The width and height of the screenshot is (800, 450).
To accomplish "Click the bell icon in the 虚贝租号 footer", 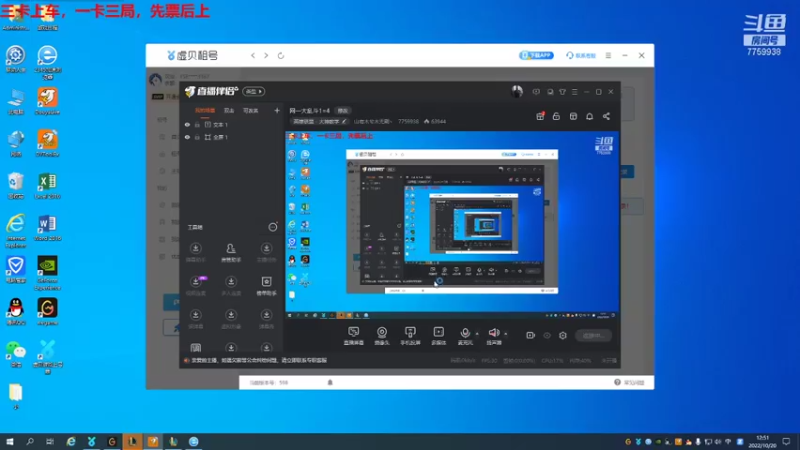I will coord(330,382).
